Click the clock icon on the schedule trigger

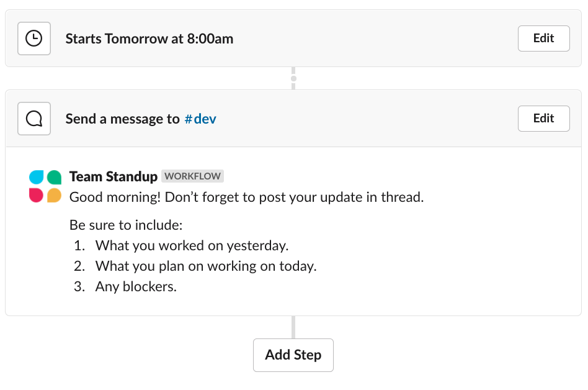[34, 39]
